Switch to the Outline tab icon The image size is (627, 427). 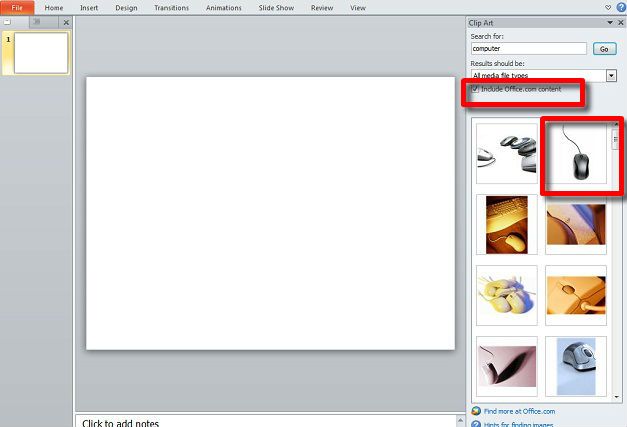36,22
